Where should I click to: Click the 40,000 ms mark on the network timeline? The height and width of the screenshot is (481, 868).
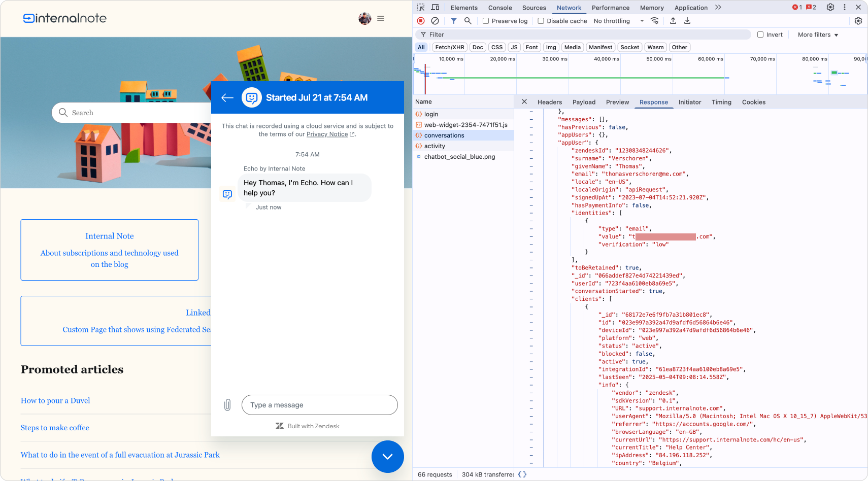click(607, 59)
